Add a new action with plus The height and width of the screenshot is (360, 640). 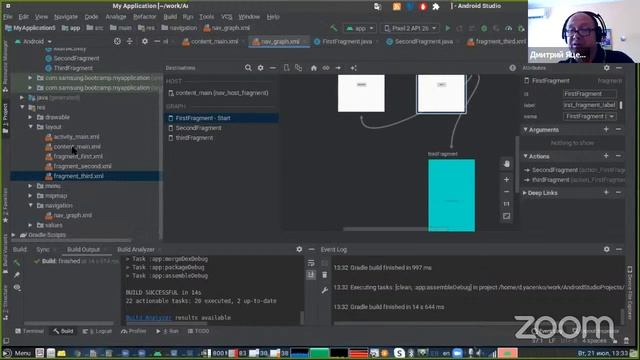pos(606,156)
